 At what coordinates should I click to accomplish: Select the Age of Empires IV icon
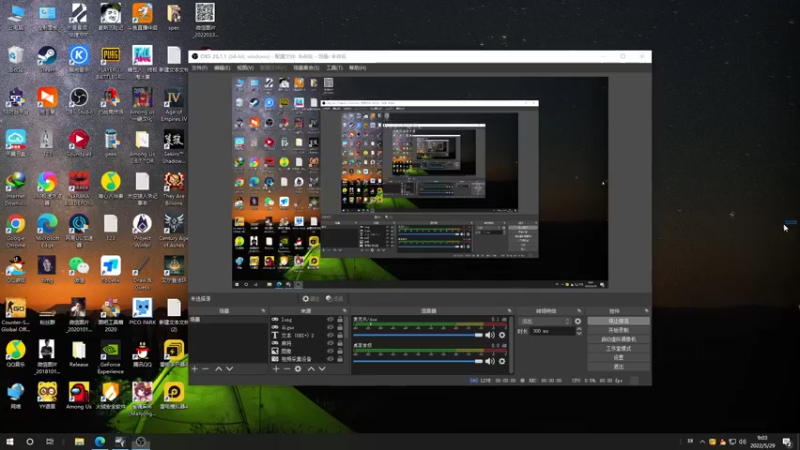pos(174,105)
